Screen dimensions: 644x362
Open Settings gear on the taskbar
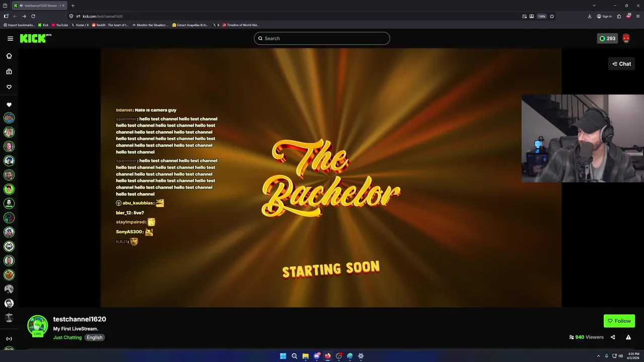(x=361, y=356)
